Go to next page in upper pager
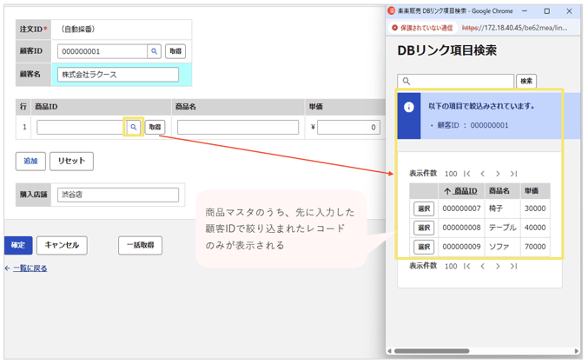The width and height of the screenshot is (588, 364). pos(498,174)
